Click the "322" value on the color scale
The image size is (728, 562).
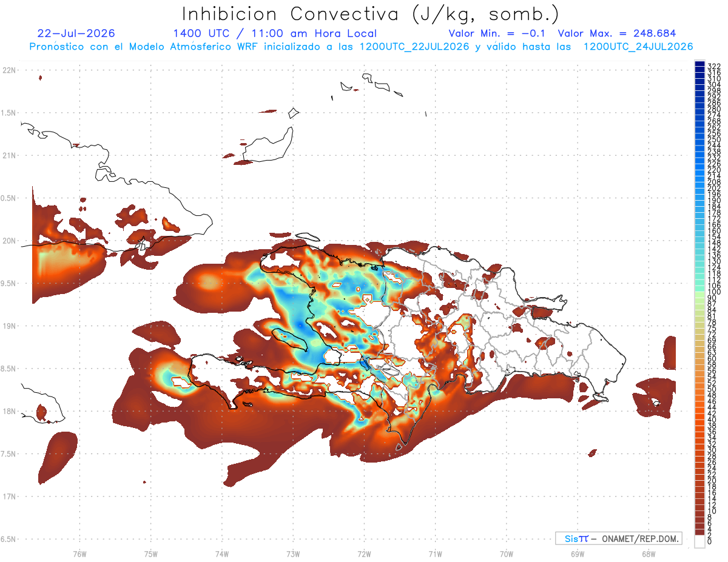click(x=714, y=66)
